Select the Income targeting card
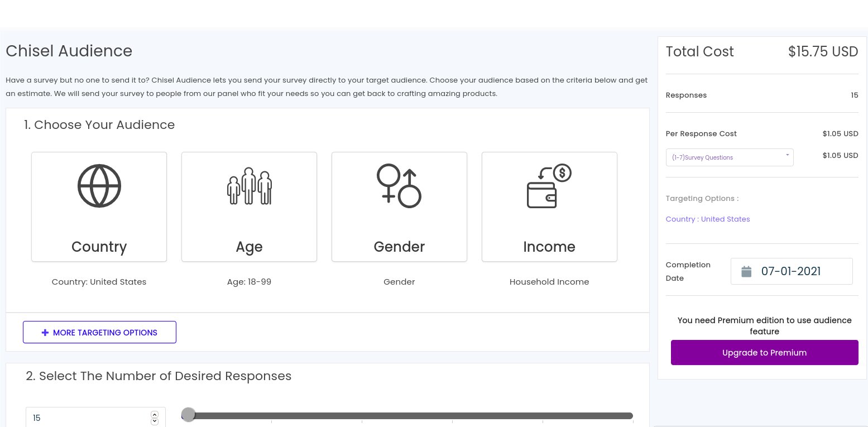The image size is (868, 427). (x=549, y=207)
